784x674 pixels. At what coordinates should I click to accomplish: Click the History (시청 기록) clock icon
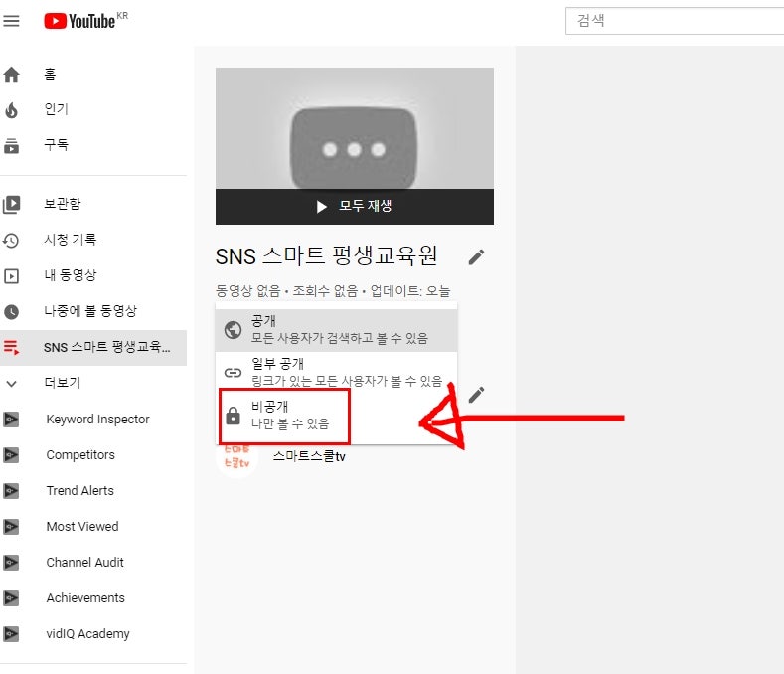point(11,241)
